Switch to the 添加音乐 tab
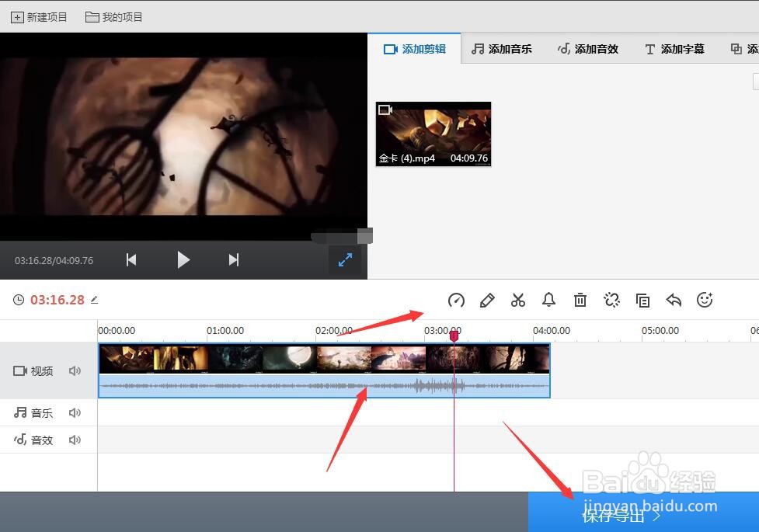The image size is (759, 532). click(501, 48)
